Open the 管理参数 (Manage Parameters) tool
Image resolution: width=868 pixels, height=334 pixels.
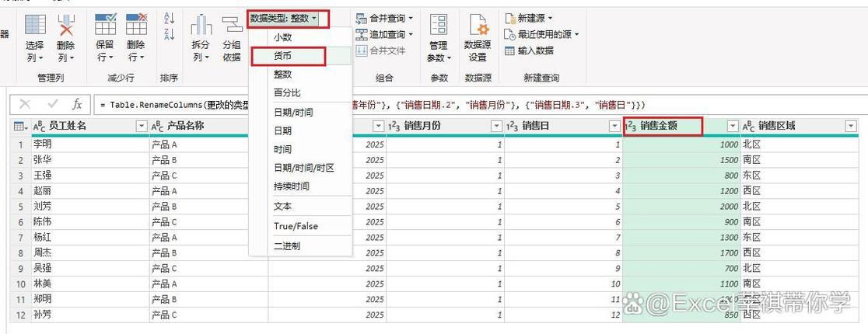[x=439, y=39]
